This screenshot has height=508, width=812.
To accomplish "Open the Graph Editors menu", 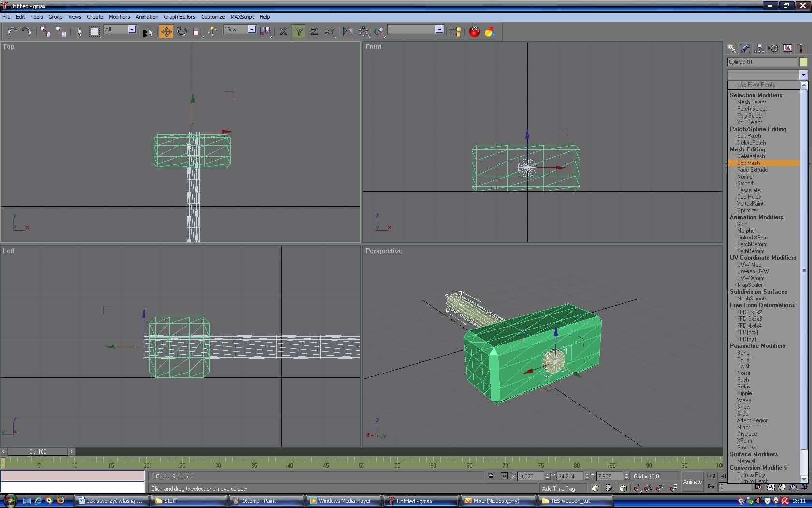I will point(179,17).
